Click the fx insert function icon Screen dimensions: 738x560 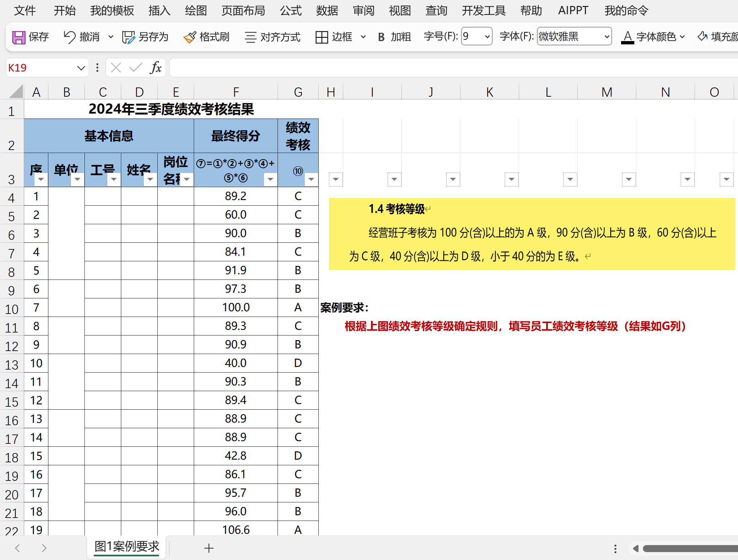(x=156, y=68)
